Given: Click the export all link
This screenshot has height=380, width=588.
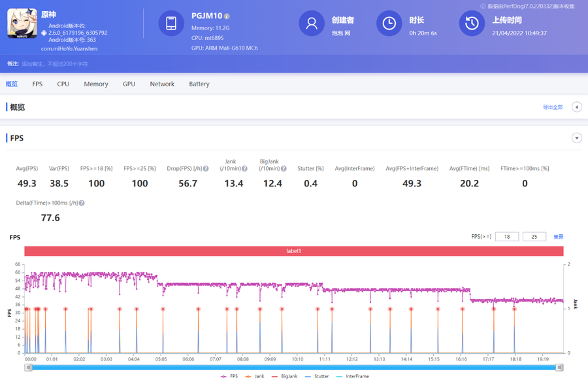Looking at the screenshot, I should point(552,107).
